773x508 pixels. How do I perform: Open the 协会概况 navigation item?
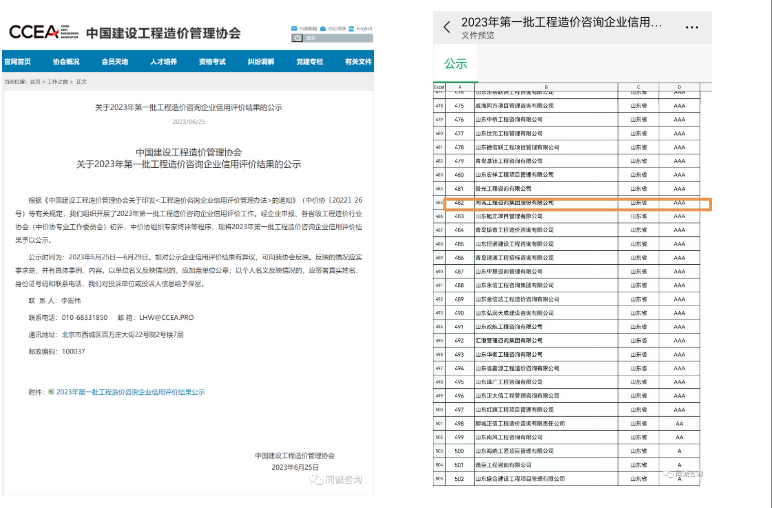[66, 62]
